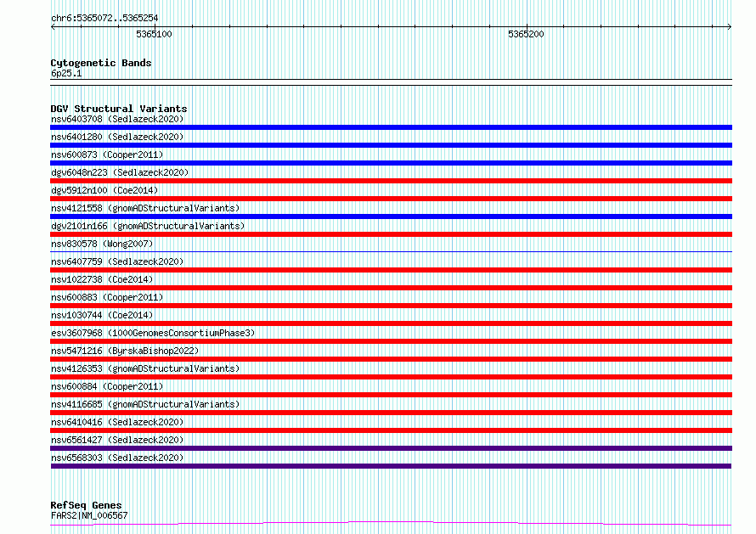Click the red bar under dgv5912n100
The image size is (756, 534).
[391, 199]
